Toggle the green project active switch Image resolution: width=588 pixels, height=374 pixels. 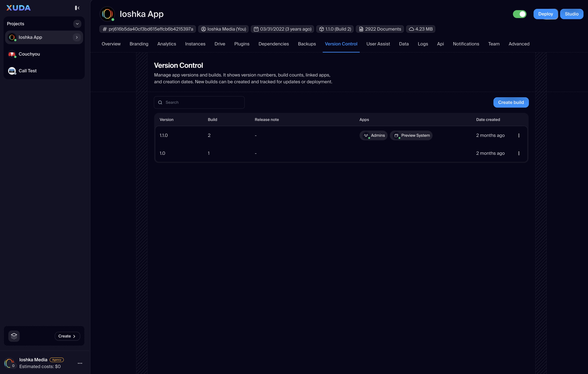tap(519, 14)
